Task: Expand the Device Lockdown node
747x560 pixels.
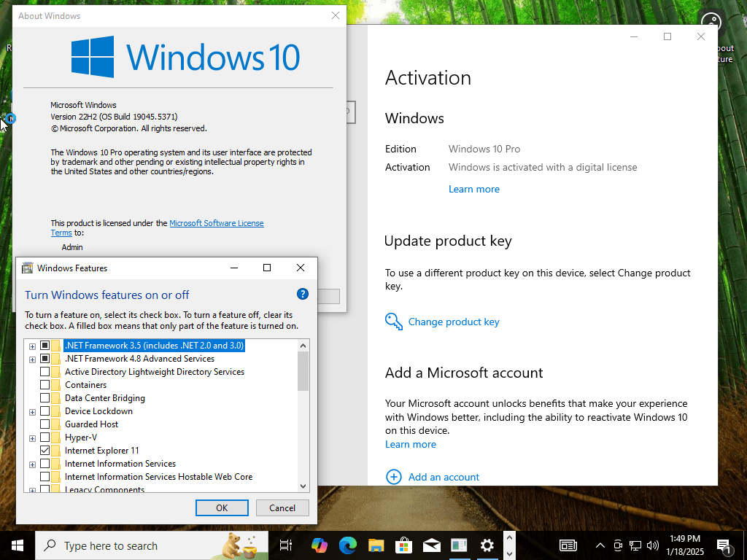Action: click(32, 412)
